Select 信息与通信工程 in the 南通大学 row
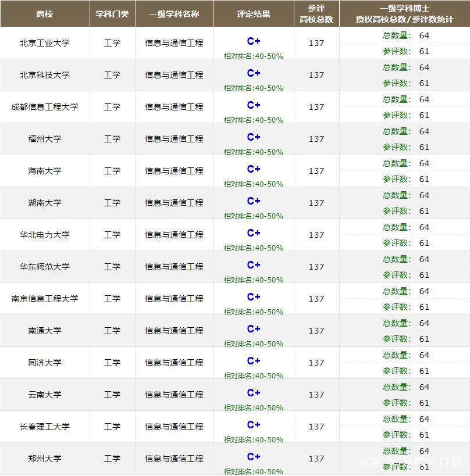The width and height of the screenshot is (470, 476). click(174, 331)
